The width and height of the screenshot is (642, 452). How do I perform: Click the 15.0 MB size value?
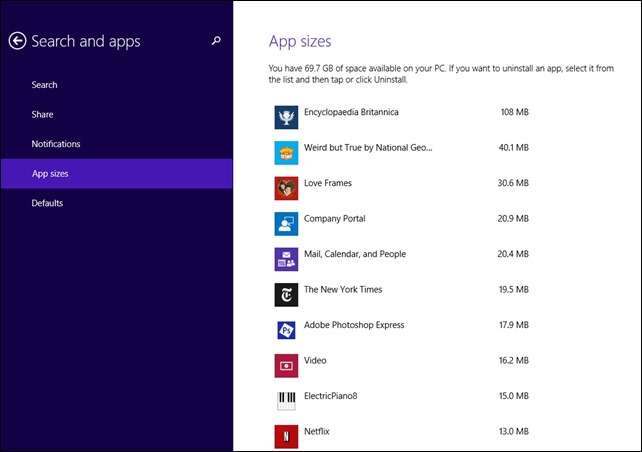(513, 396)
